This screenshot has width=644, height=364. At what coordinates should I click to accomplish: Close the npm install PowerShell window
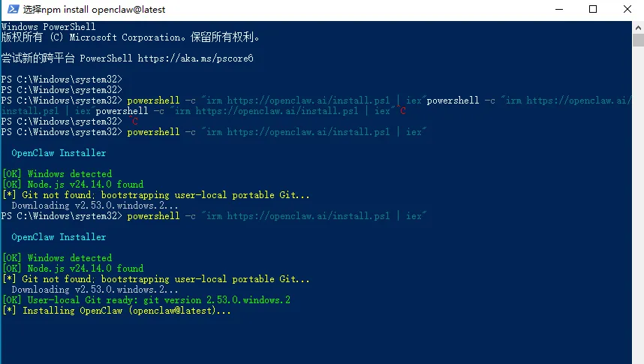(x=627, y=10)
